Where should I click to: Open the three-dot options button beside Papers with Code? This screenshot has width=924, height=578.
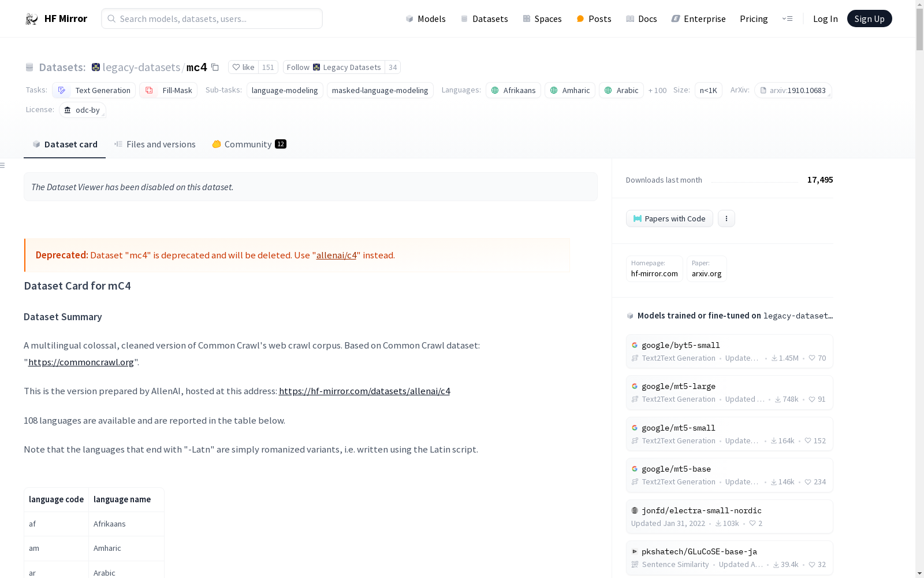[726, 218]
